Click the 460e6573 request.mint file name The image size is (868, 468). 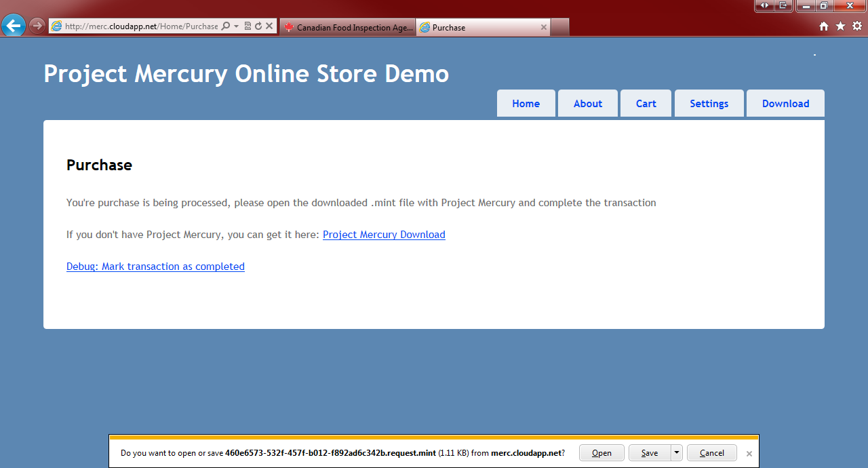point(330,453)
